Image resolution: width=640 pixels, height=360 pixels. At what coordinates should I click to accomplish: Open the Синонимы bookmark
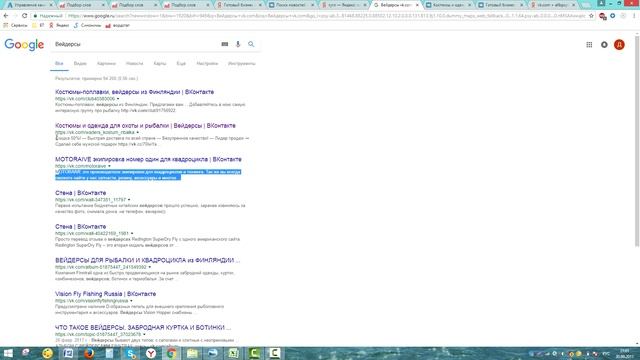pyautogui.click(x=87, y=25)
